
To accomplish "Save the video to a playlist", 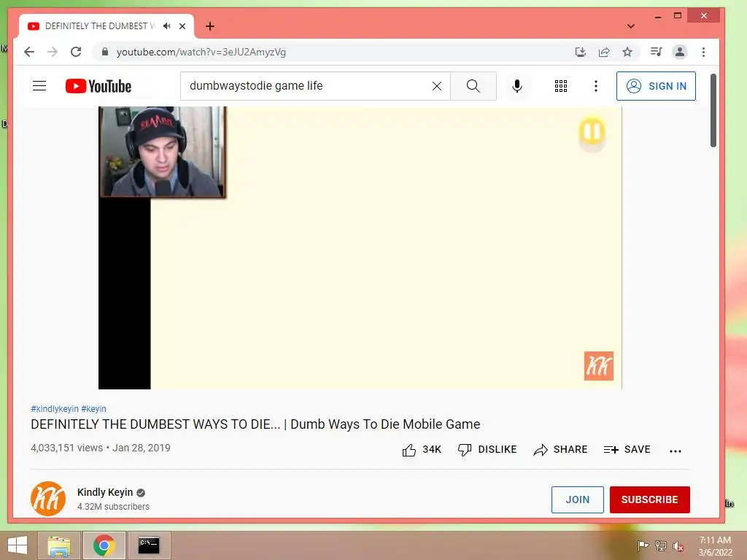I will (x=627, y=449).
